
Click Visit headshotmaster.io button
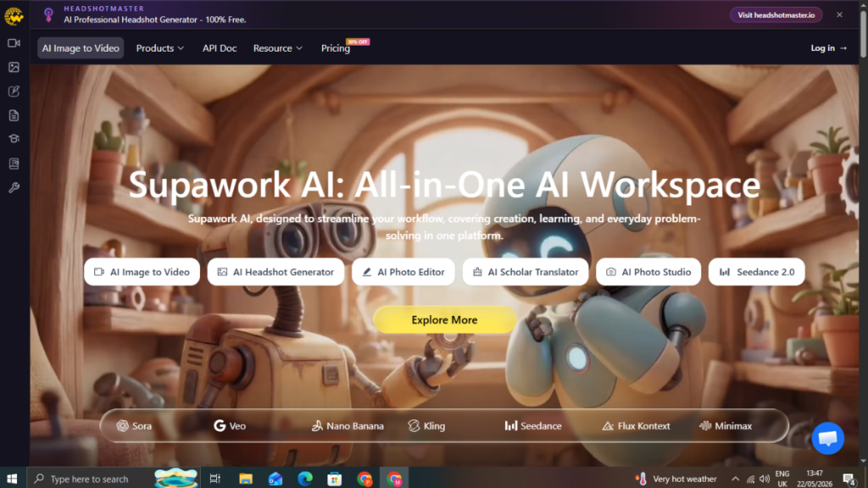click(776, 15)
